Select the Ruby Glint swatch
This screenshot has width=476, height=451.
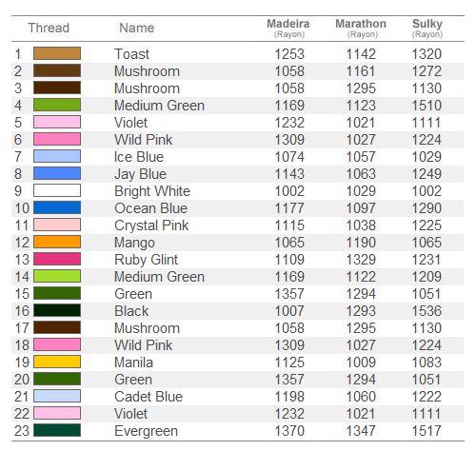[57, 259]
